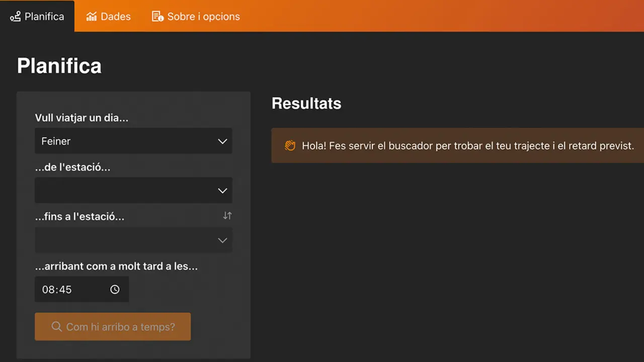Click the "Hola! Fes servir el buscador" message
This screenshot has height=362, width=644.
pyautogui.click(x=467, y=146)
